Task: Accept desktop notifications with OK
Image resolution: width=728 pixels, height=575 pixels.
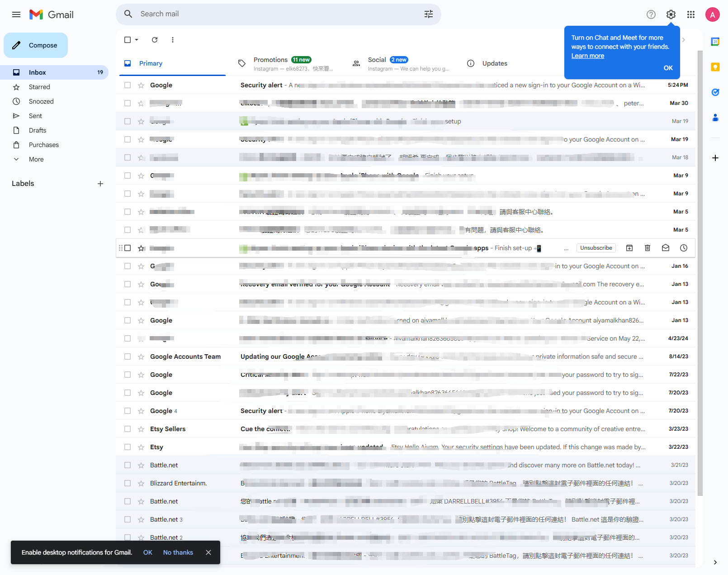Action: click(148, 552)
